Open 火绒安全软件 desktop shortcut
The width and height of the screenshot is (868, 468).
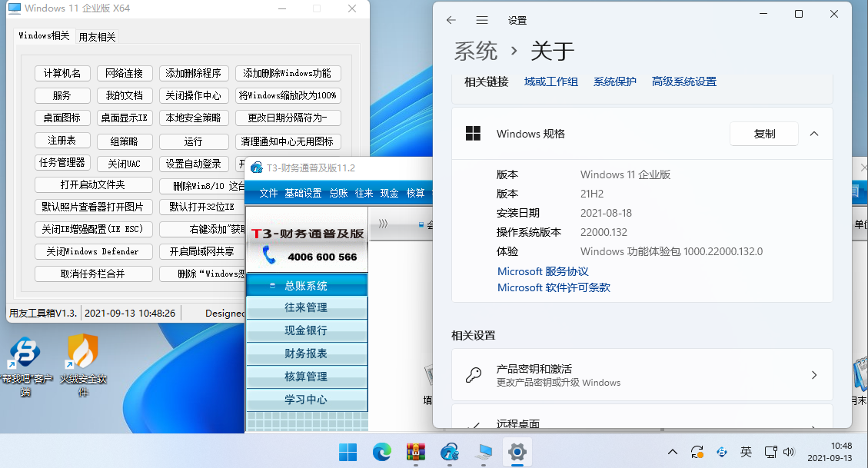point(83,366)
